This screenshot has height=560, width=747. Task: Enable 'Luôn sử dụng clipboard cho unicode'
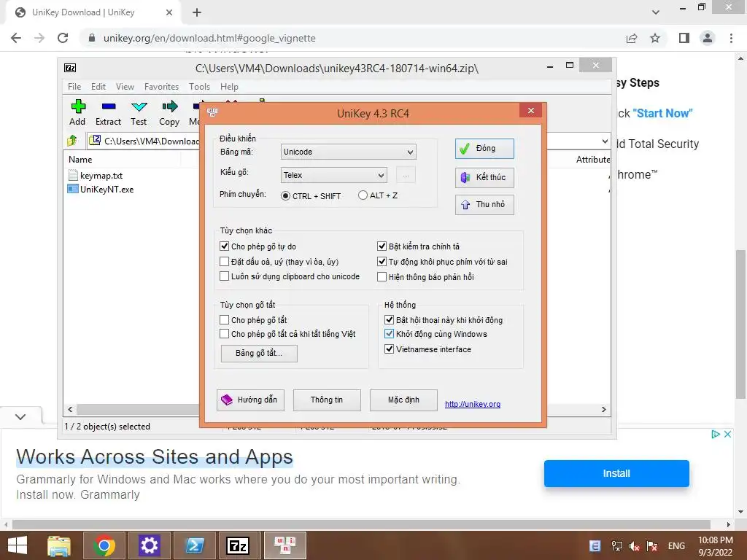click(x=225, y=276)
